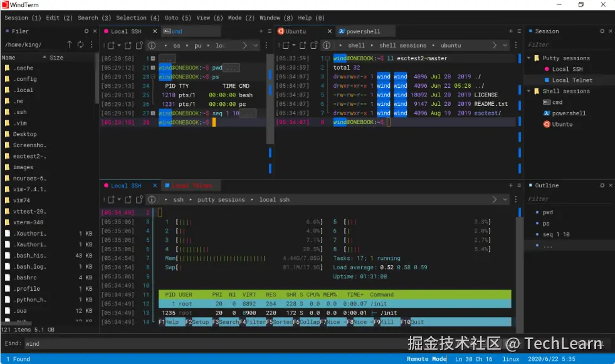The height and width of the screenshot is (364, 615).
Task: Close the Ubuntu tab
Action: click(x=330, y=31)
